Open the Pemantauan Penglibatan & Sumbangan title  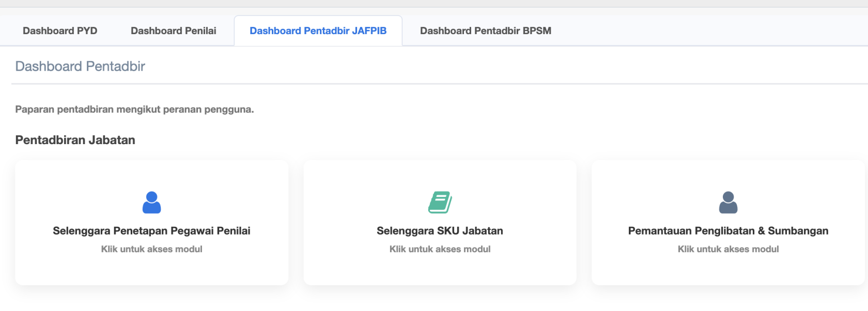(728, 231)
